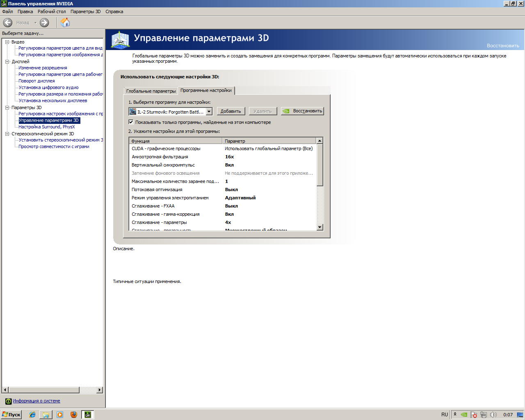Open the Файл menu

[x=7, y=11]
